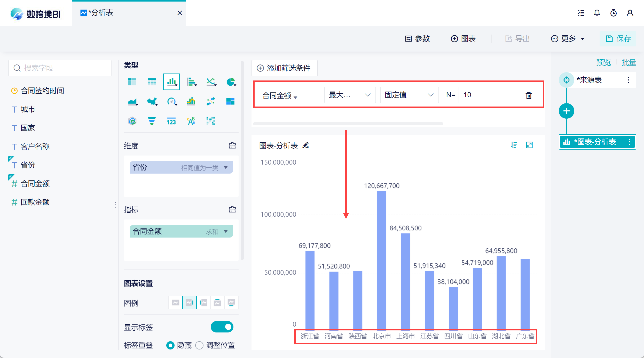
Task: Toggle the 显示标签 switch off
Action: (222, 327)
